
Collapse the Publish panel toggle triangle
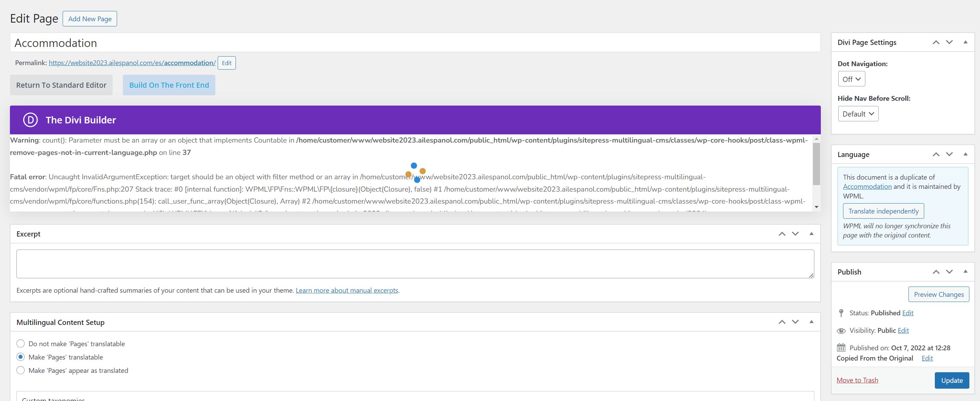[x=965, y=271]
